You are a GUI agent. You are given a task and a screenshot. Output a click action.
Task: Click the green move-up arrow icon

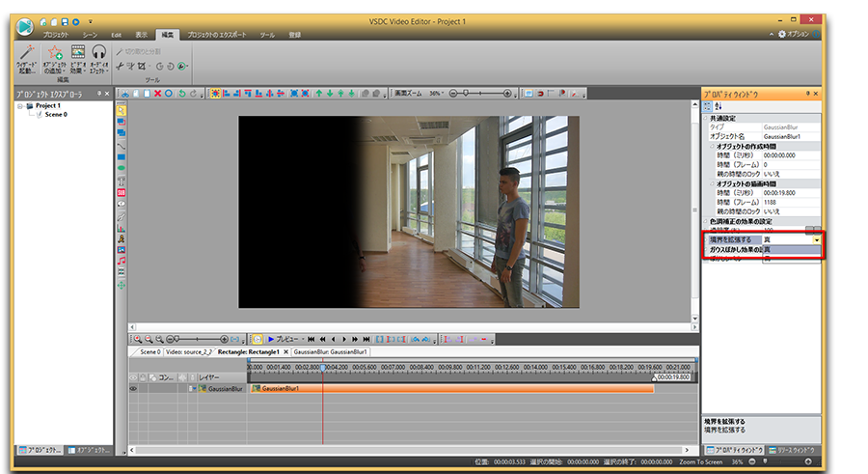(x=319, y=94)
